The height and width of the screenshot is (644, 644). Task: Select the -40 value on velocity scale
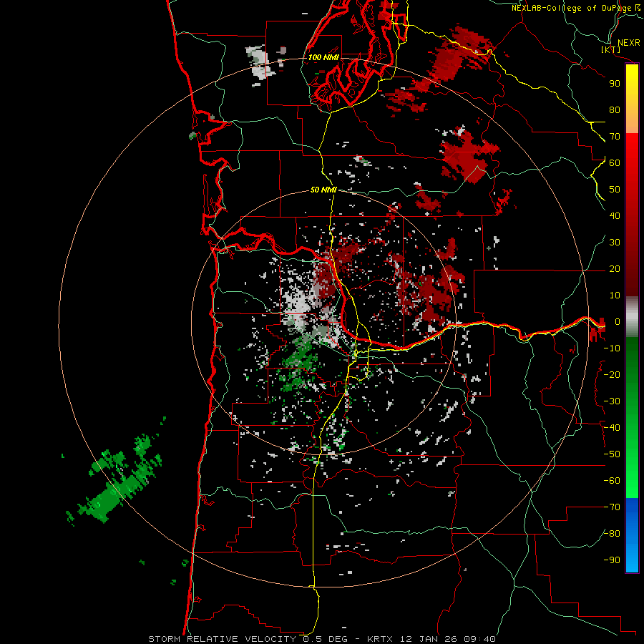[612, 428]
